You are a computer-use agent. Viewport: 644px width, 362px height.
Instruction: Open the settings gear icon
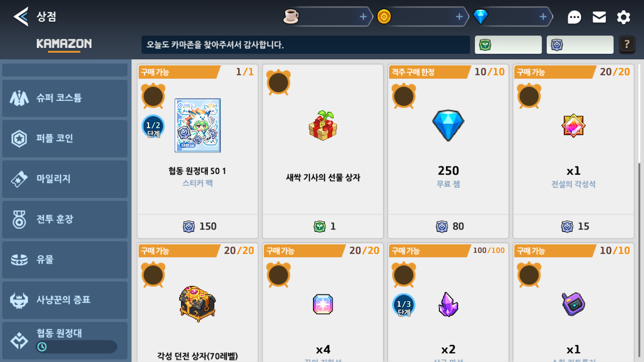point(623,17)
